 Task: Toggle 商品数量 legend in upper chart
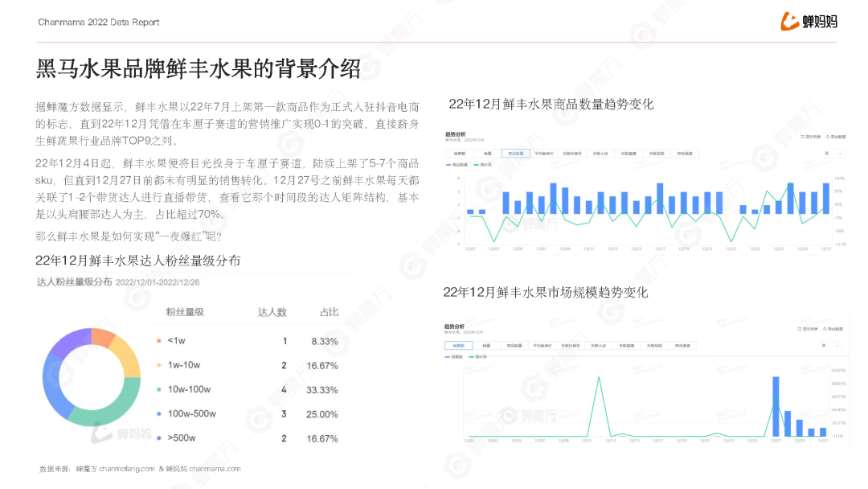(x=457, y=165)
